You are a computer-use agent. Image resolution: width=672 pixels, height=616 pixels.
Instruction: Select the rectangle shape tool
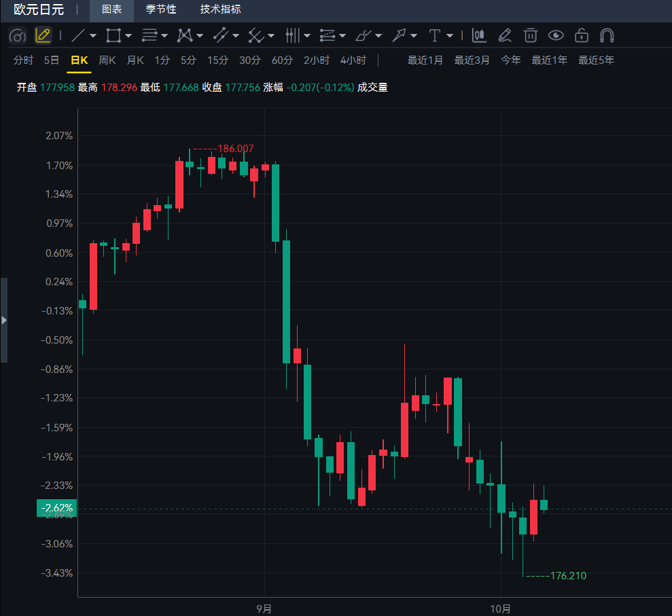(x=113, y=35)
